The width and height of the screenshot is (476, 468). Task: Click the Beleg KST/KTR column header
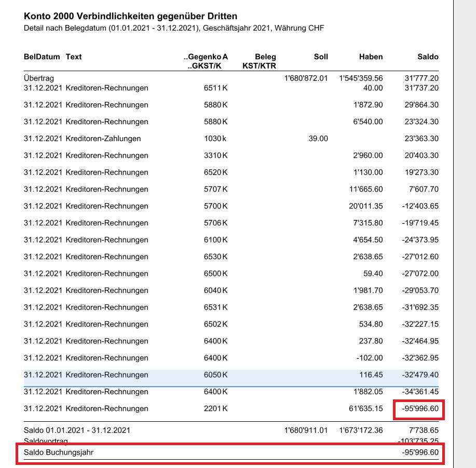click(x=259, y=61)
